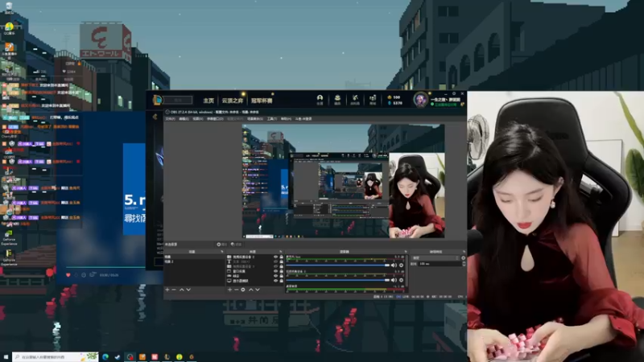
Task: Move the selected source up
Action: click(251, 290)
